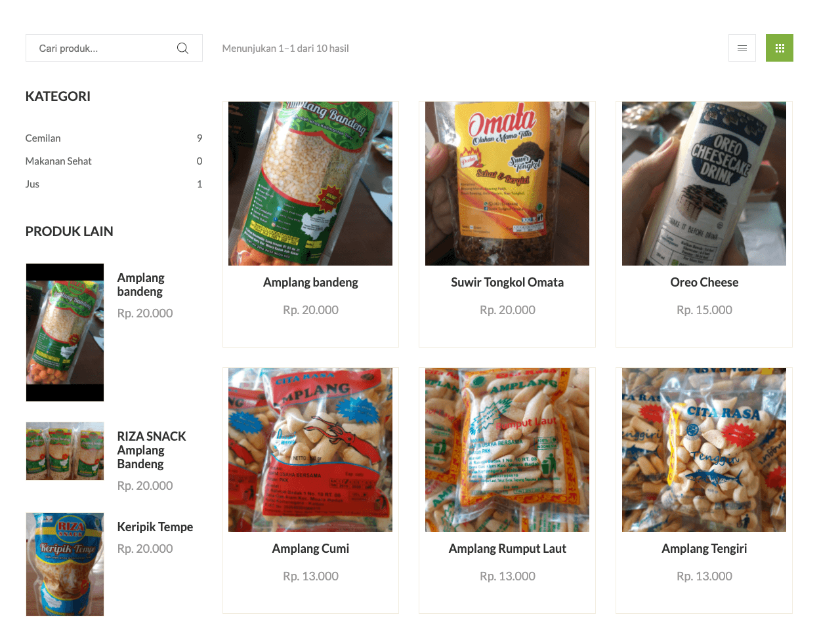This screenshot has width=840, height=623.
Task: Open the Makanan Sehat category
Action: coord(58,161)
